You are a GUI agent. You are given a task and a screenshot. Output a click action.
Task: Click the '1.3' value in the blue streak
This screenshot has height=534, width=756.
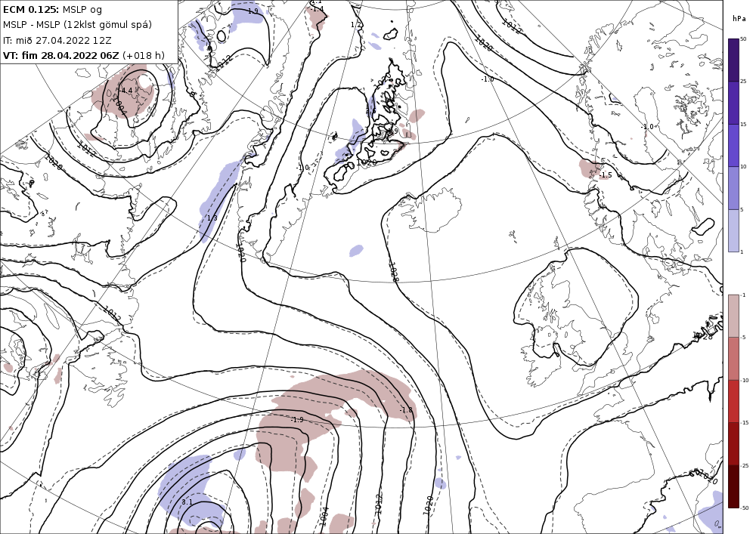coord(212,218)
